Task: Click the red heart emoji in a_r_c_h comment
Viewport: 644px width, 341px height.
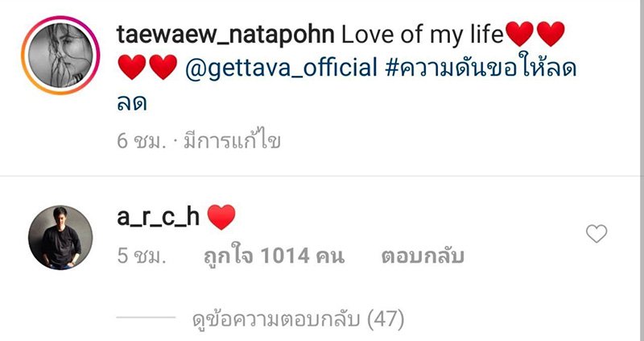Action: pyautogui.click(x=221, y=217)
